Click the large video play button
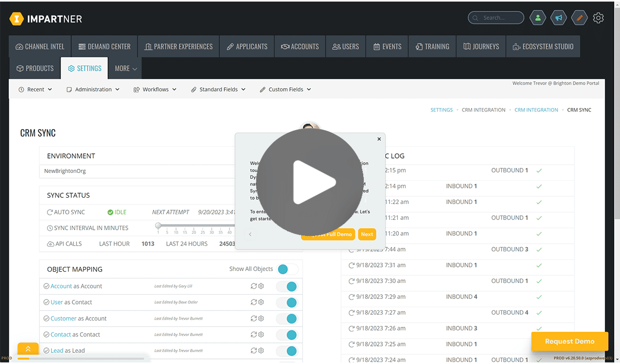The image size is (620, 364). click(309, 182)
